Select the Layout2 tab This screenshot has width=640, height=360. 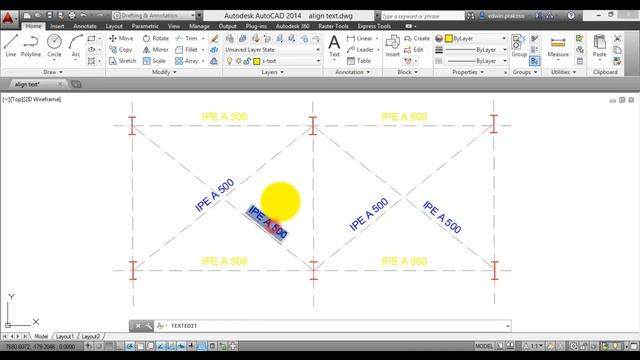(91, 336)
